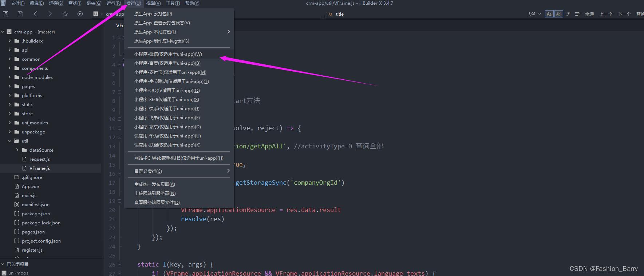Expand the dataSource folder
Screen dimensions: 644x276
click(x=17, y=150)
